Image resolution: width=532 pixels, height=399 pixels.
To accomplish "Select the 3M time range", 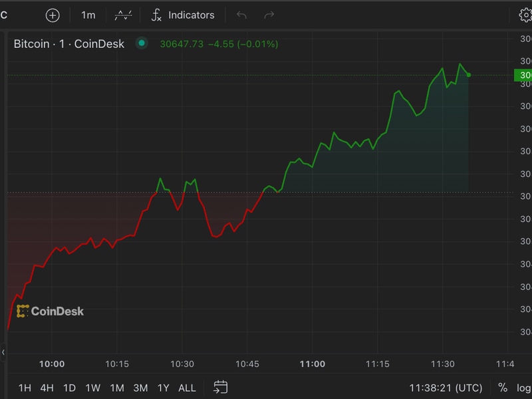I will [x=140, y=388].
